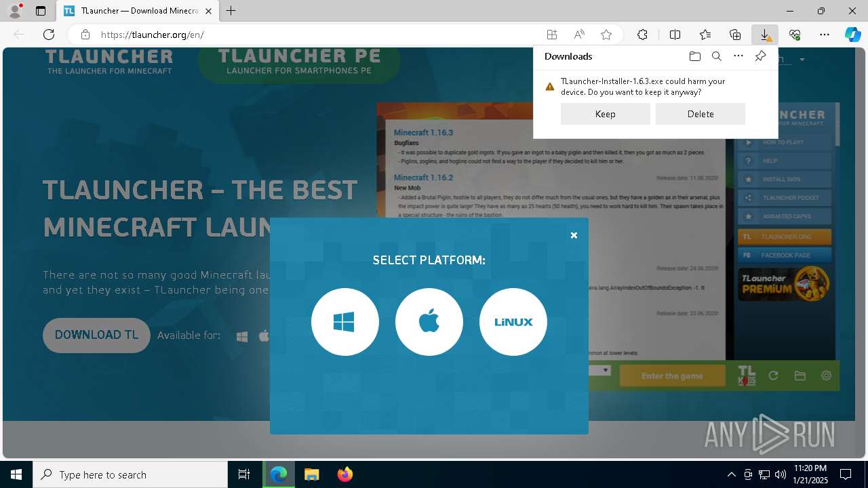Open Task View on taskbar
Viewport: 868px width, 488px height.
[244, 474]
